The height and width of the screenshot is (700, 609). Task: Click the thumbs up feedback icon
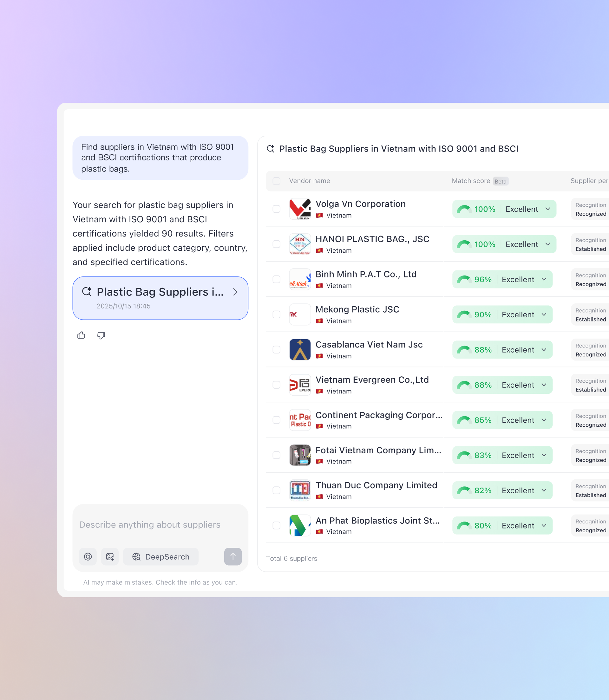click(x=81, y=335)
